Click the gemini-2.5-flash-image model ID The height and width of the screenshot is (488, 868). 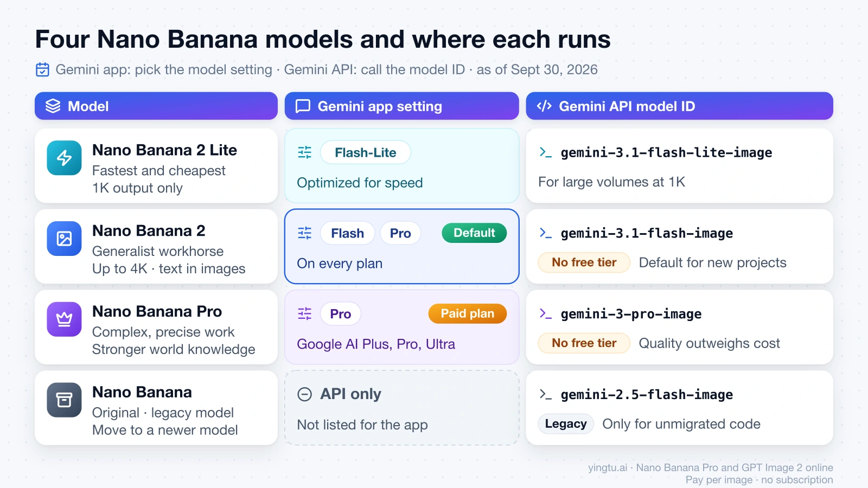[647, 394]
